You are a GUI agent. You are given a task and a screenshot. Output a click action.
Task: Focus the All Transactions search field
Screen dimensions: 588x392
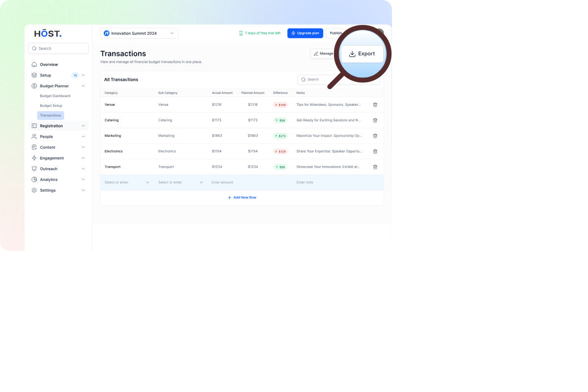(339, 79)
